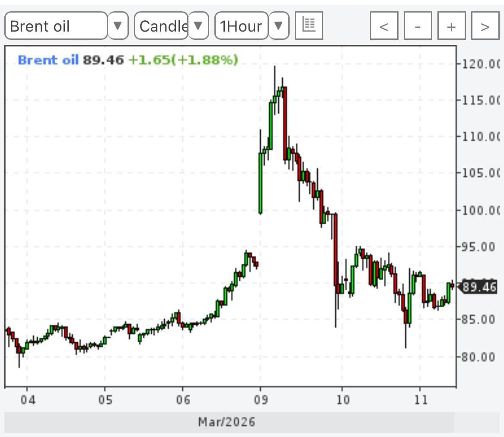
Task: Click the 09 date label on time axis
Action: pyautogui.click(x=260, y=400)
